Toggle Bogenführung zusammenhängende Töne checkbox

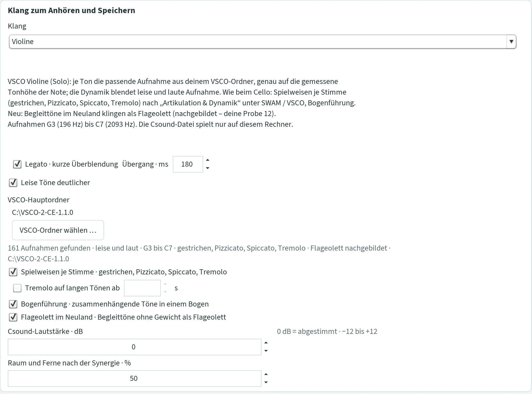[13, 304]
